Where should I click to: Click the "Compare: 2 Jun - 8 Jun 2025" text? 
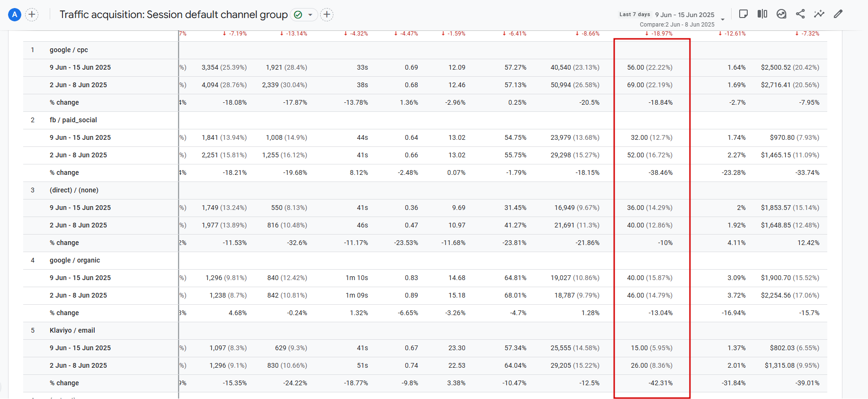[677, 25]
